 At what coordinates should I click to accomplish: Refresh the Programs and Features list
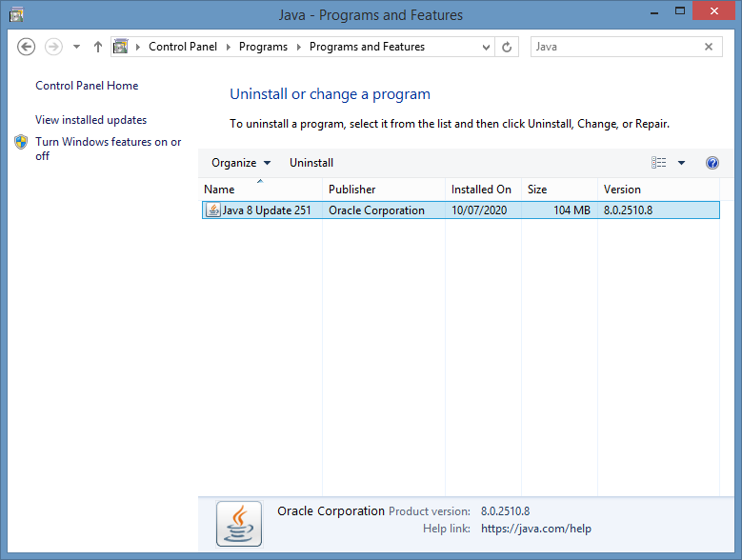click(507, 47)
